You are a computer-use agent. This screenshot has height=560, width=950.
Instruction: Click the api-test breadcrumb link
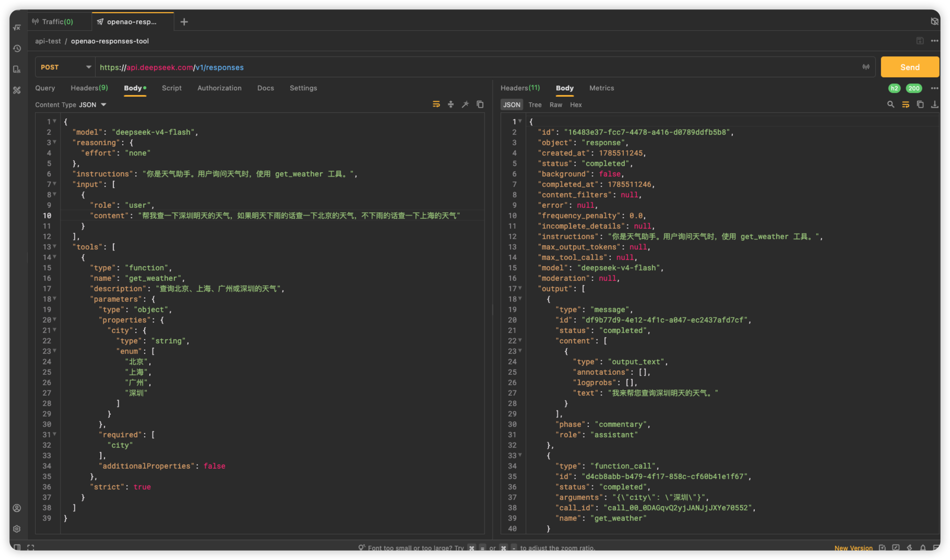coord(47,41)
